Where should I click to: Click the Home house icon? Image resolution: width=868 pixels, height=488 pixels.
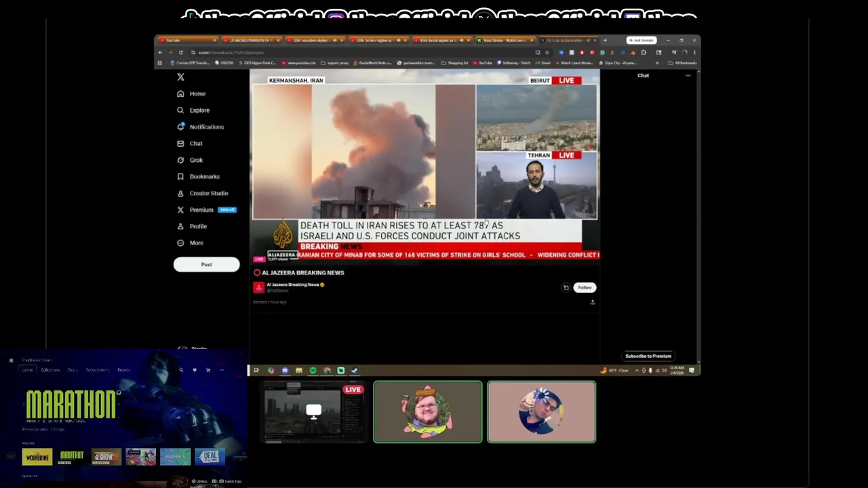tap(180, 94)
